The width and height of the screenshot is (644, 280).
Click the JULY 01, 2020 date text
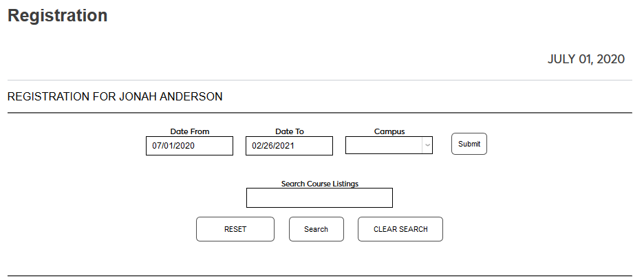(x=586, y=59)
